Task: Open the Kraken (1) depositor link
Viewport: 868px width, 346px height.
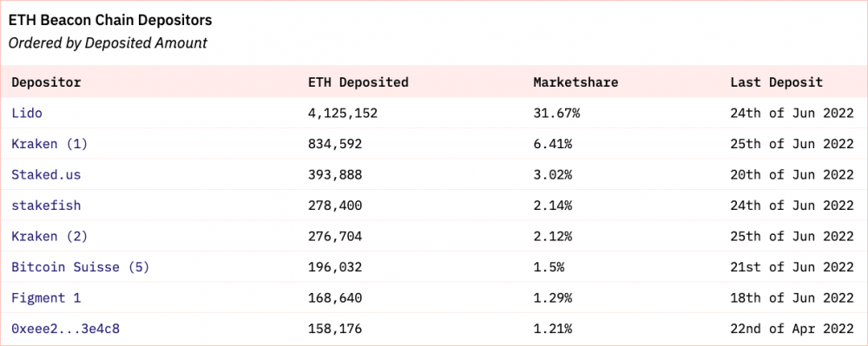Action: coord(49,144)
